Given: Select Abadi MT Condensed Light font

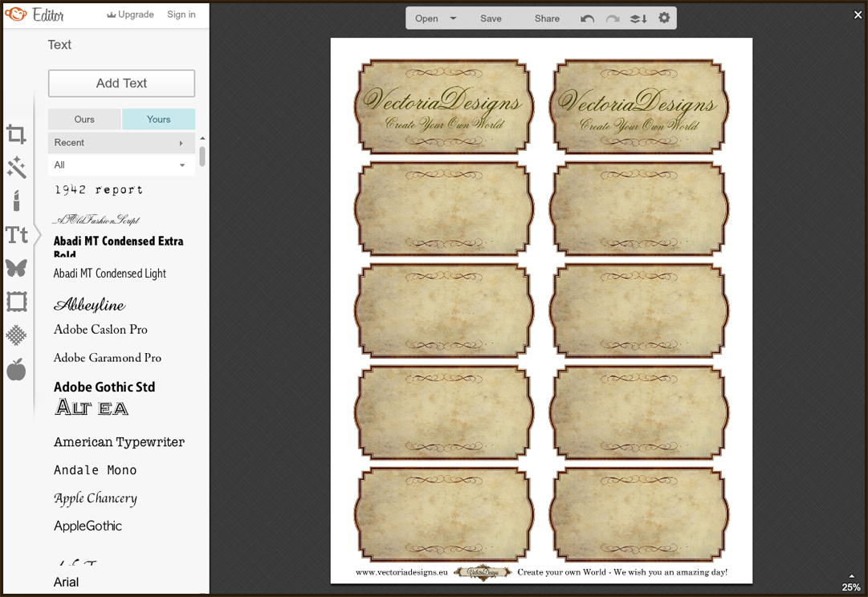Looking at the screenshot, I should pos(110,274).
